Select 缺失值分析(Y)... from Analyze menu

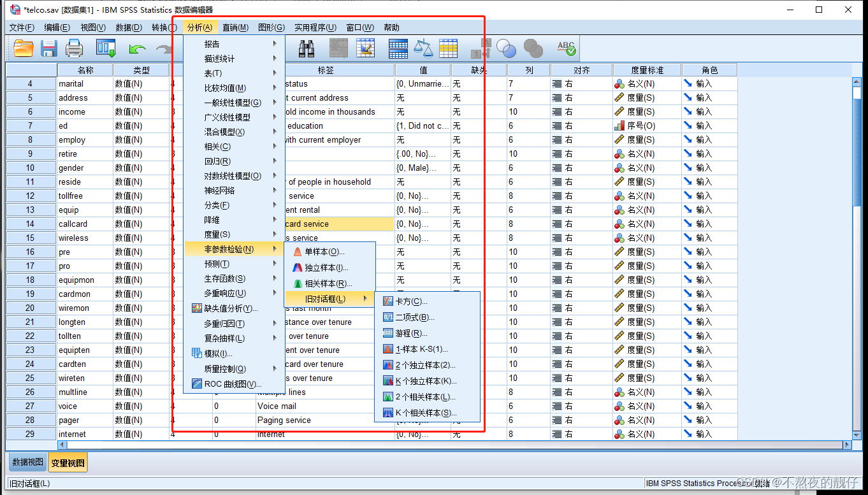[x=234, y=308]
